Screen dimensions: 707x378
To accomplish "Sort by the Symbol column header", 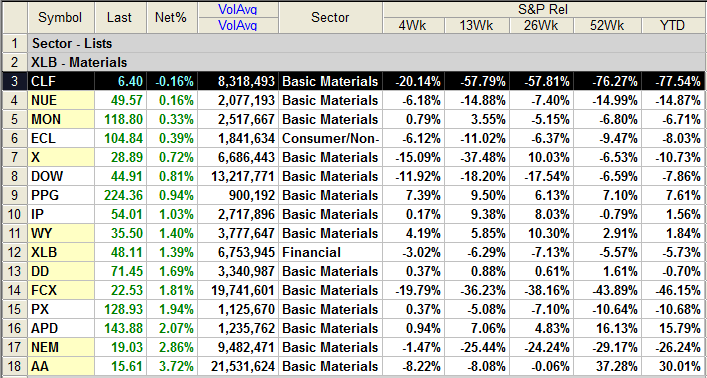I will pos(60,18).
